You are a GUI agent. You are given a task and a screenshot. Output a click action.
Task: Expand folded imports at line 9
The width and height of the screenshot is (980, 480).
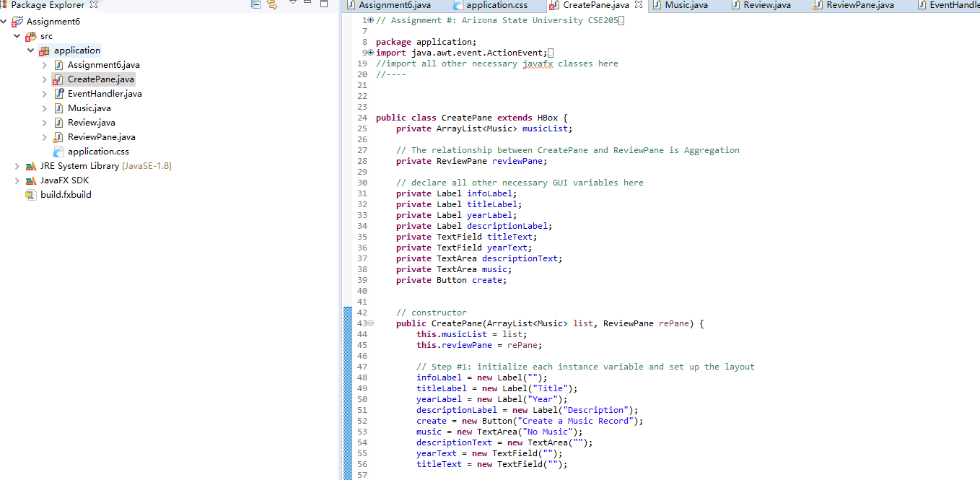coord(370,53)
